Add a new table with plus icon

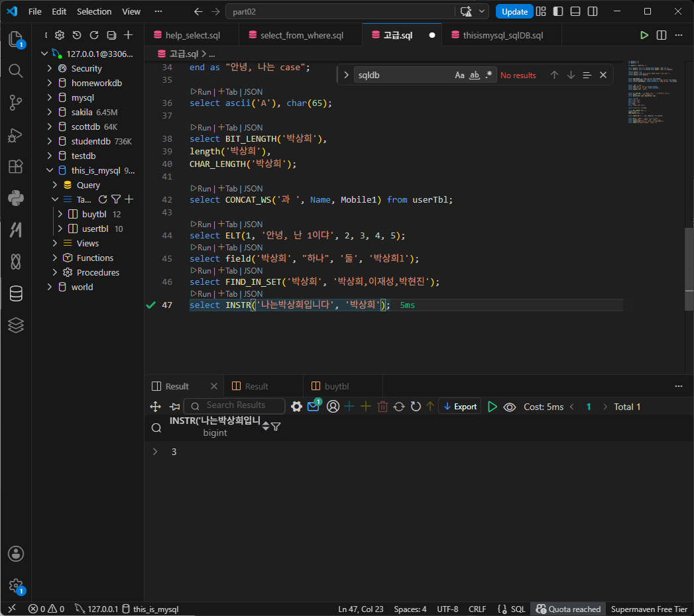(129, 199)
